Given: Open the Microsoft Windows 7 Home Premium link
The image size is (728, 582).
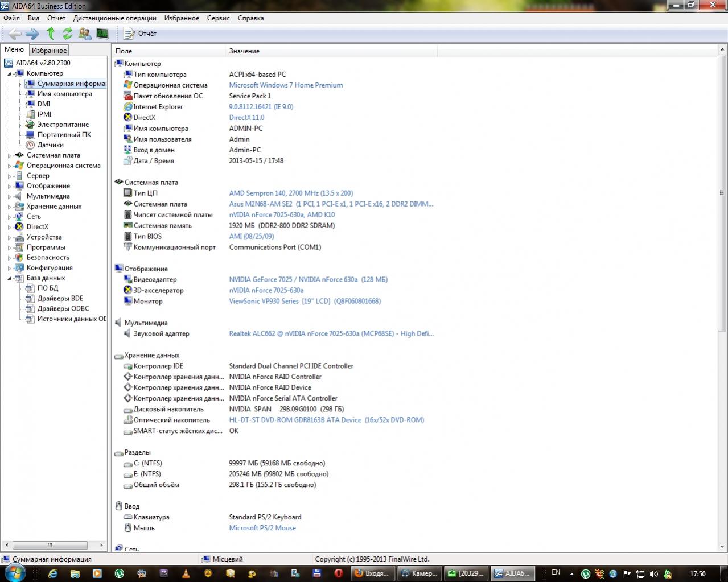Looking at the screenshot, I should point(286,85).
